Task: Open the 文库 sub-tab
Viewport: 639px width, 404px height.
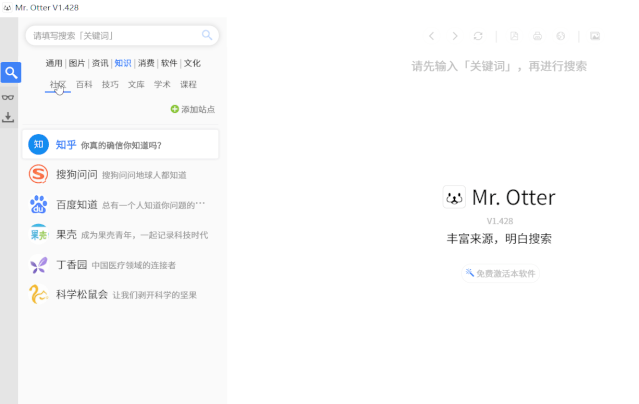Action: click(x=136, y=84)
